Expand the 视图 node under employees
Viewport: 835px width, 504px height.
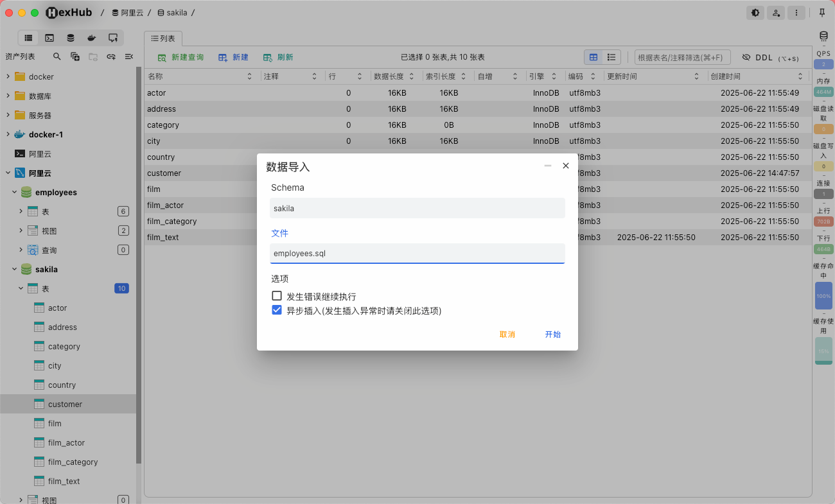pyautogui.click(x=21, y=230)
